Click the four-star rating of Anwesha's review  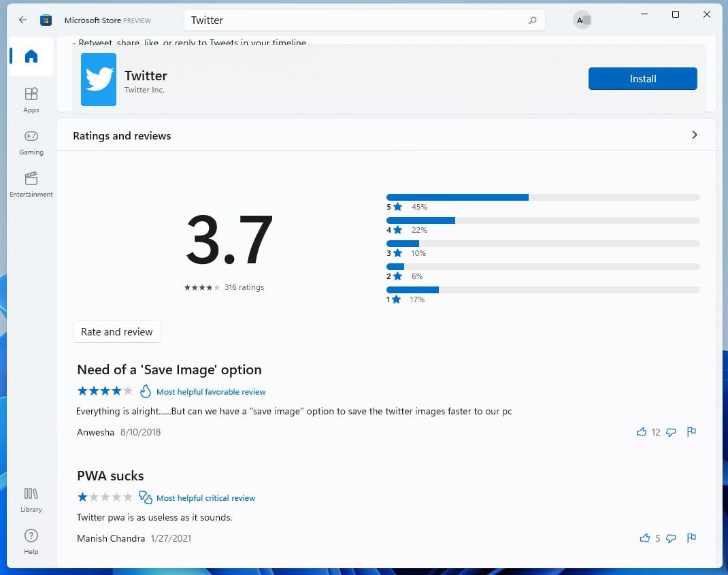click(x=105, y=391)
